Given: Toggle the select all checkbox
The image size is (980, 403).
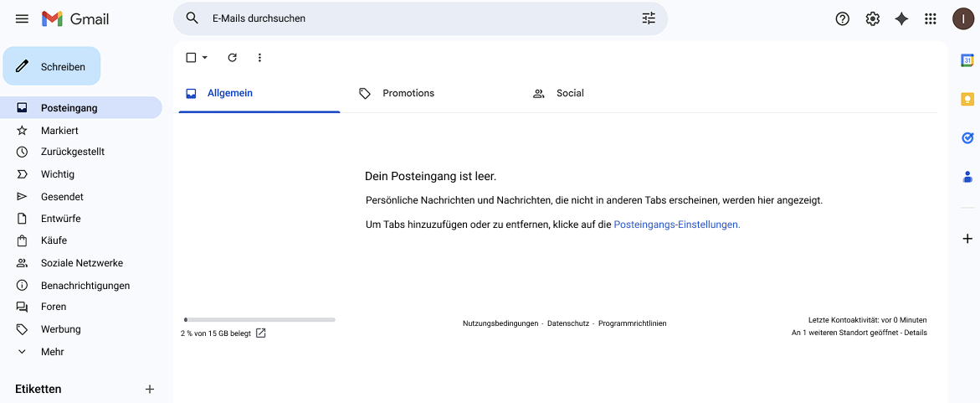Looking at the screenshot, I should [192, 58].
